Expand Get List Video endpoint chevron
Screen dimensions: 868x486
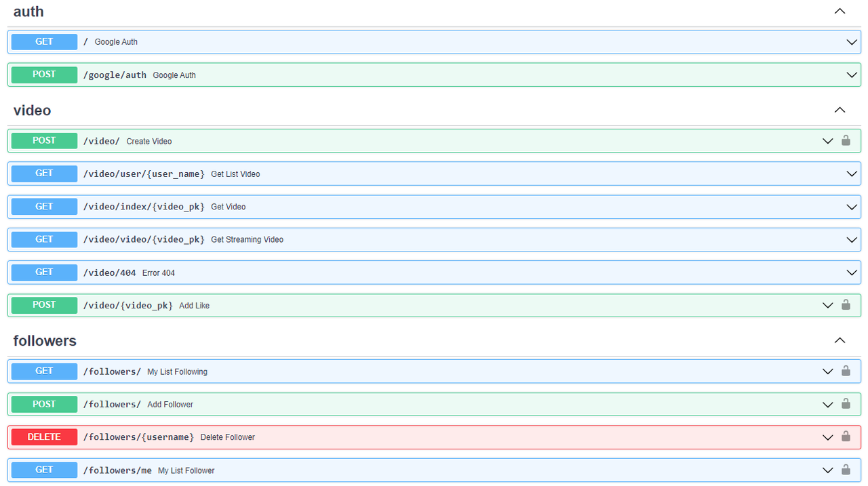click(852, 174)
